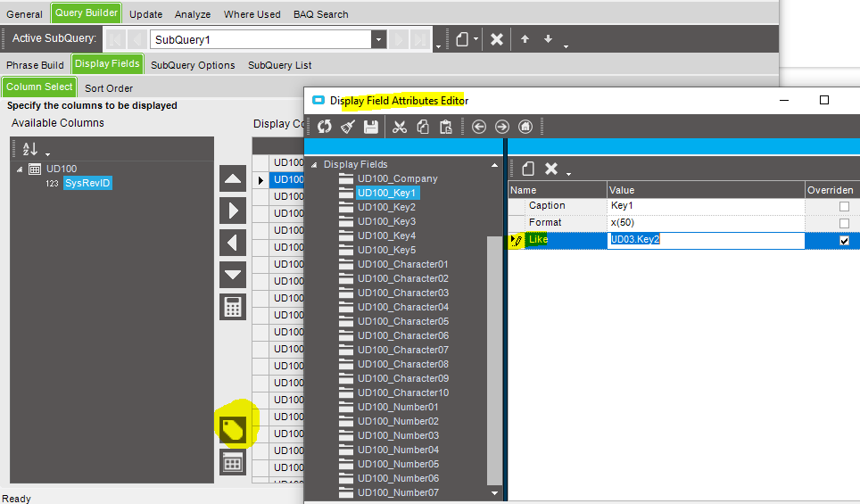Switch to the Analyze tab
860x504 pixels.
click(193, 14)
